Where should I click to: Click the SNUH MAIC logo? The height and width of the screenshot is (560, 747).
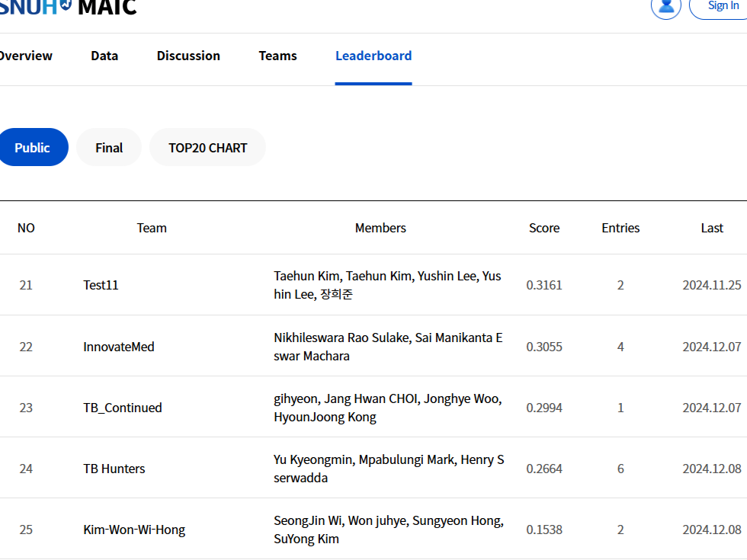click(69, 8)
